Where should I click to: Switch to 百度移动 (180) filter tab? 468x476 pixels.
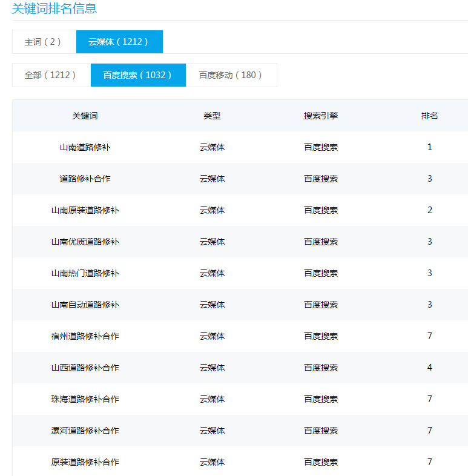tap(231, 75)
